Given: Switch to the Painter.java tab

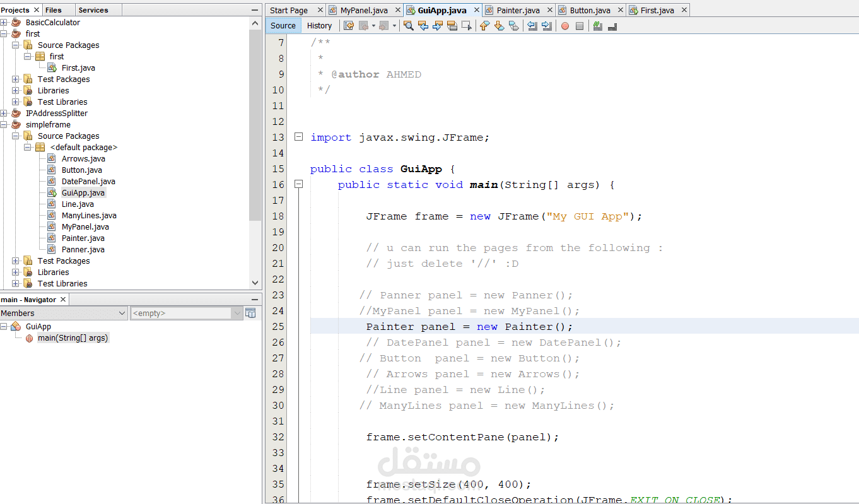Looking at the screenshot, I should (518, 10).
